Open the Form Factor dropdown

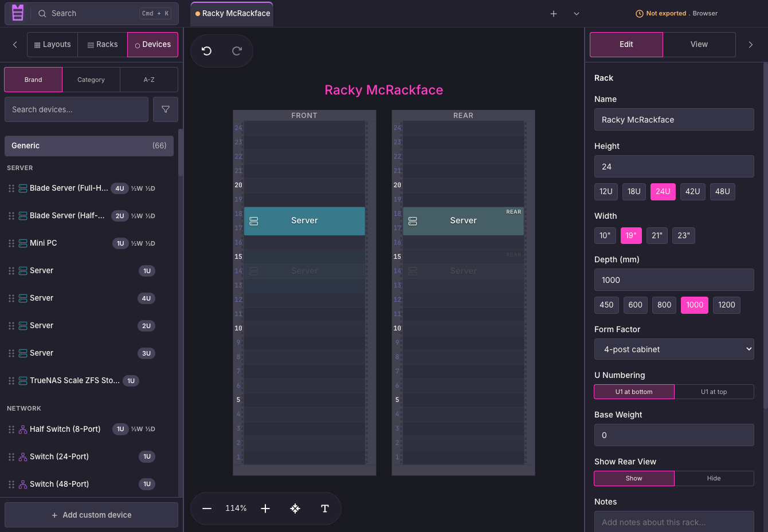[674, 349]
